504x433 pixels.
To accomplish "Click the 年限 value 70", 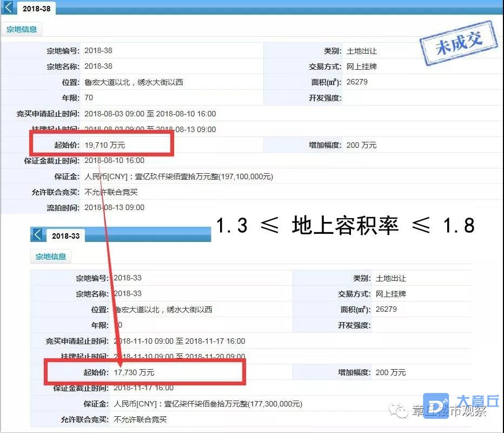I will pyautogui.click(x=89, y=97).
